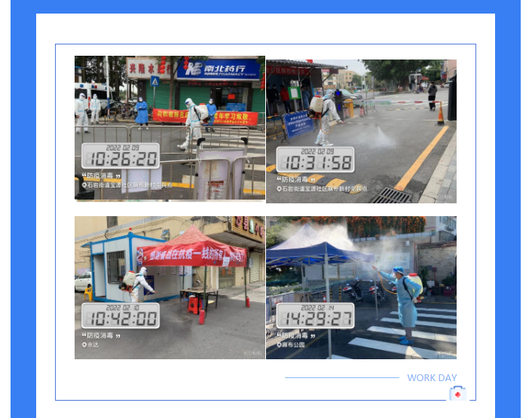Viewport: 532px width, 418px height.
Task: Click the 10:26:20 timestamp overlay
Action: pos(121,156)
